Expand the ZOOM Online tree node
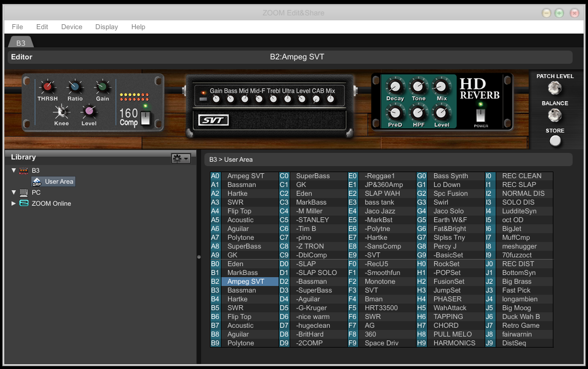The width and height of the screenshot is (588, 369). click(x=14, y=203)
